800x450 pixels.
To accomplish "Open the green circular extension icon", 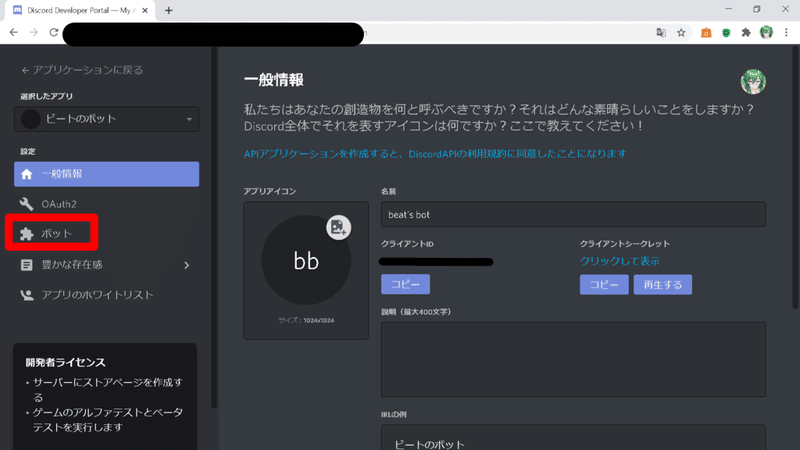I will (726, 33).
